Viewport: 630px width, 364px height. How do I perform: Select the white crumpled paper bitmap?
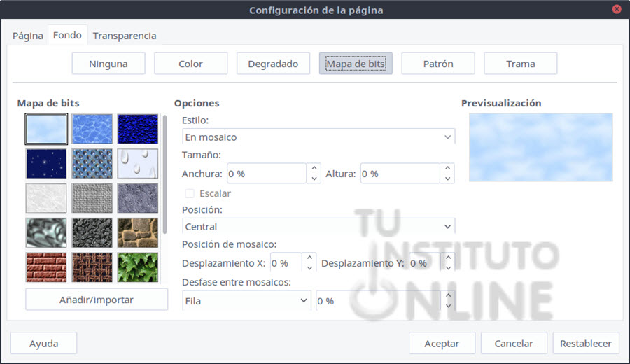point(46,198)
